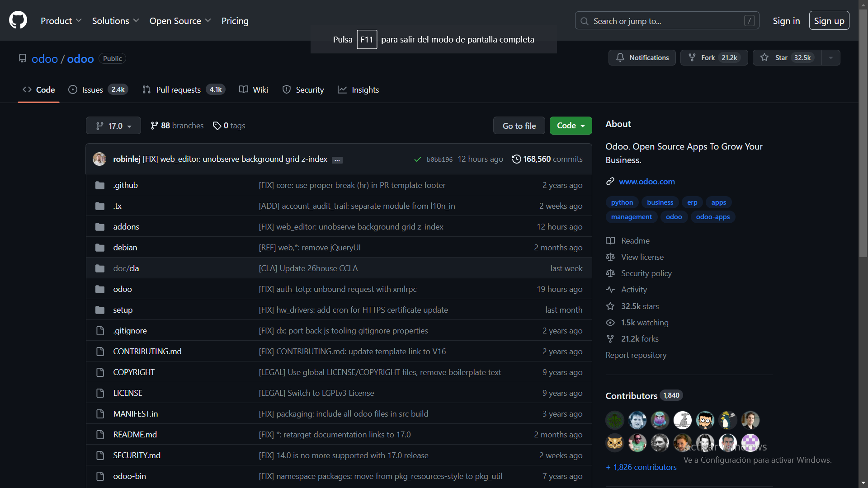Select the odoo-apps topic tag
This screenshot has width=868, height=488.
(713, 217)
